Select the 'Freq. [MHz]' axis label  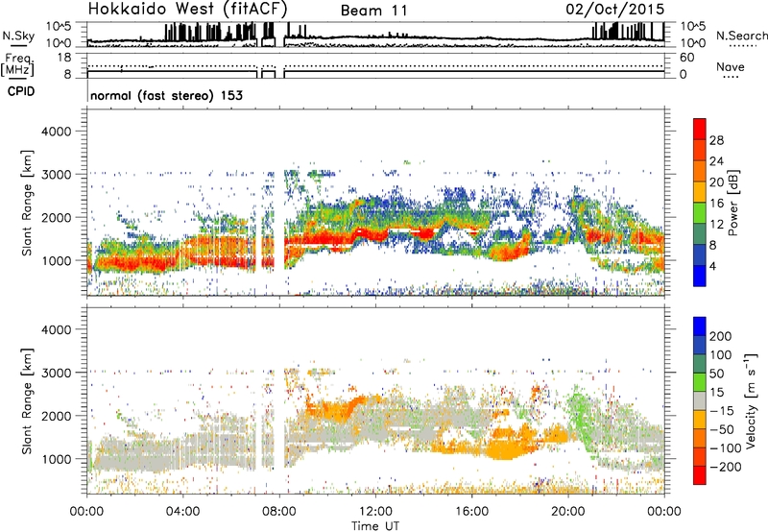click(x=17, y=64)
